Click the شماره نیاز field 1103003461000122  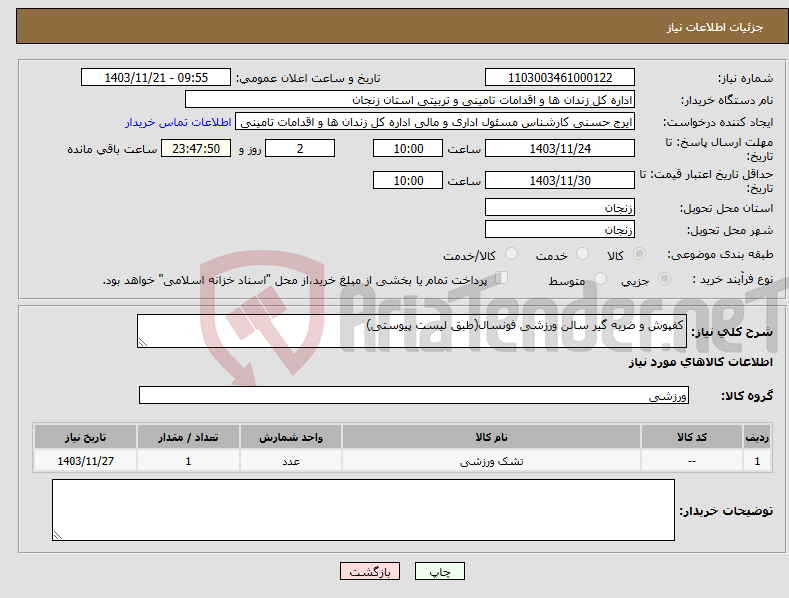560,78
